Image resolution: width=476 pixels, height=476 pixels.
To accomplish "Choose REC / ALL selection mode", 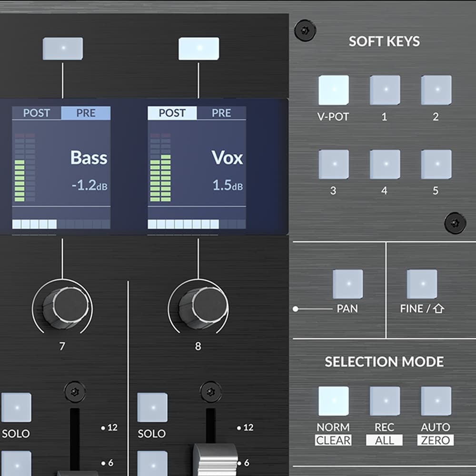I will point(385,401).
